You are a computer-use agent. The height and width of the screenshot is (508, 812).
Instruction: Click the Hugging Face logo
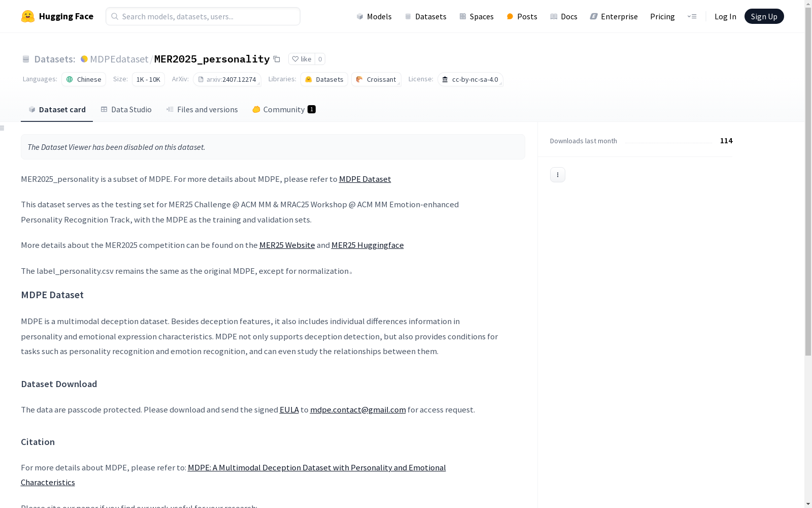pyautogui.click(x=57, y=16)
